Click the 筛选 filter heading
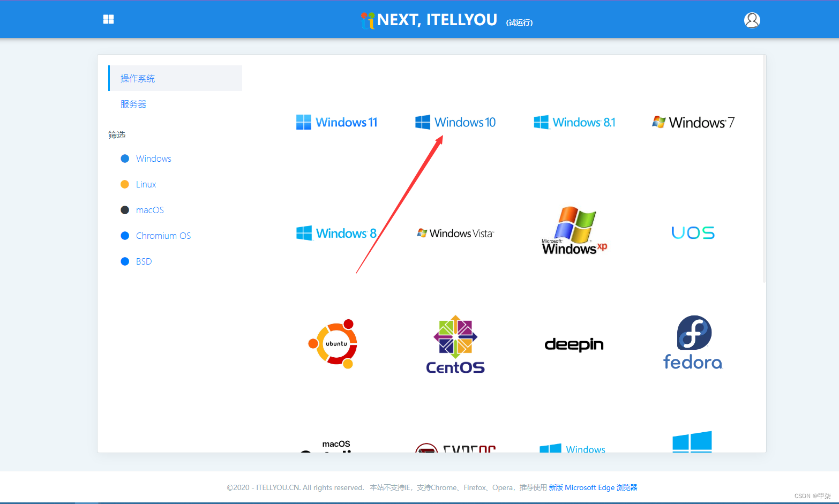 117,134
